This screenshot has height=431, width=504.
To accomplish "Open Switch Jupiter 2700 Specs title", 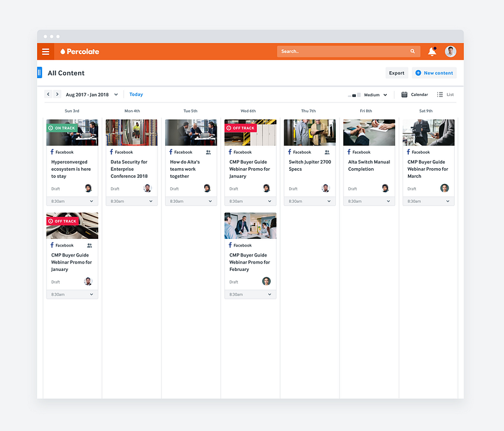I will [309, 166].
